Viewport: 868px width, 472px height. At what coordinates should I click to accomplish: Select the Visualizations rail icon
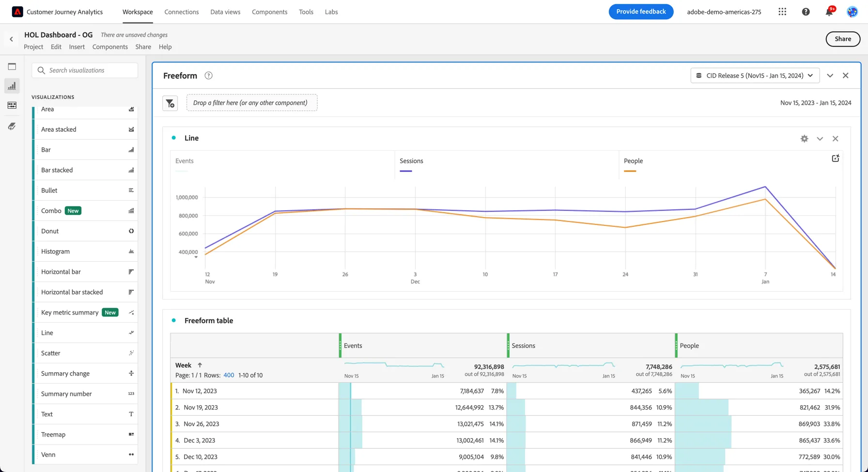click(12, 86)
